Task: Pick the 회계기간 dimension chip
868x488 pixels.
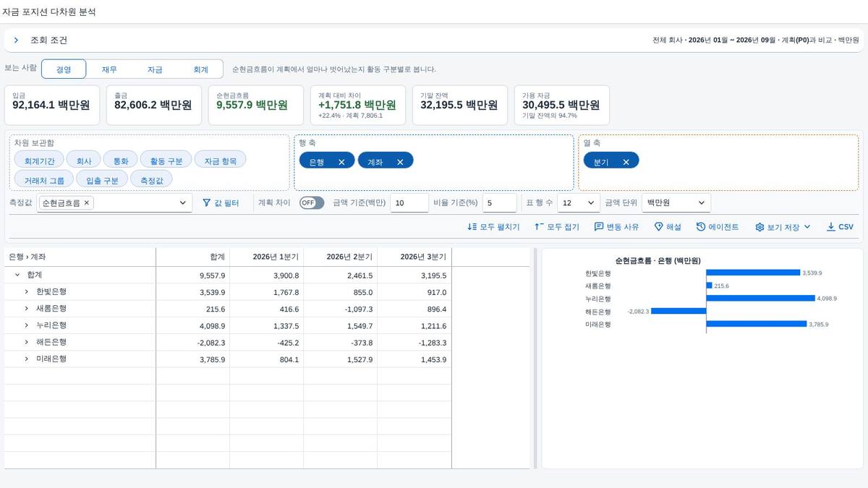Action: click(39, 160)
